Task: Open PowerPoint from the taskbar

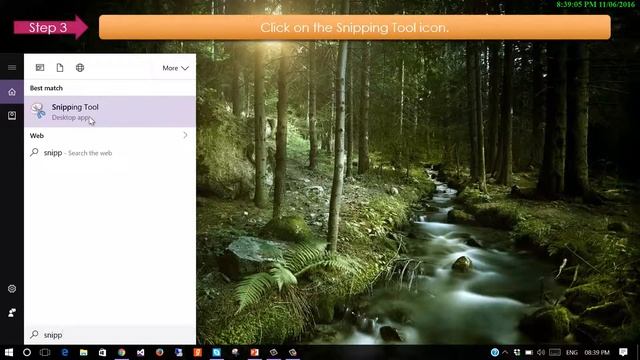Action: pos(254,352)
